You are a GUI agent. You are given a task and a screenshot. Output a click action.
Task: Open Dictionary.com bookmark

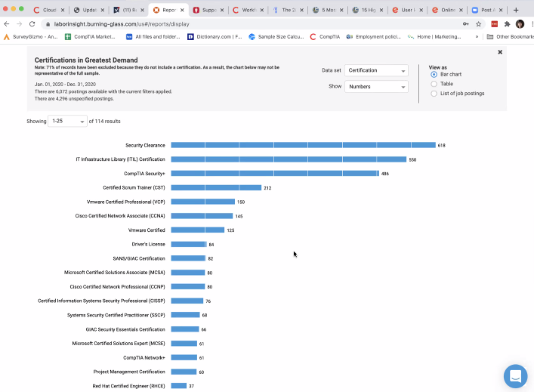215,36
